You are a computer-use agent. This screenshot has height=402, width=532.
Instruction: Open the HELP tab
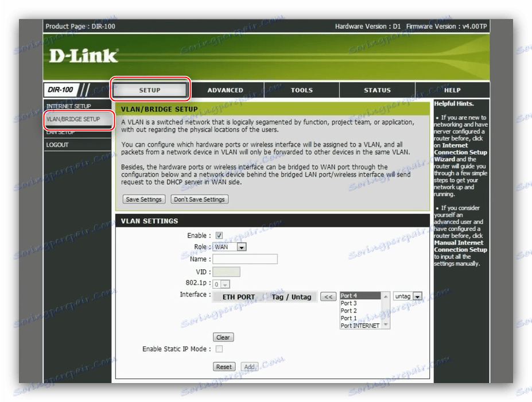(452, 90)
